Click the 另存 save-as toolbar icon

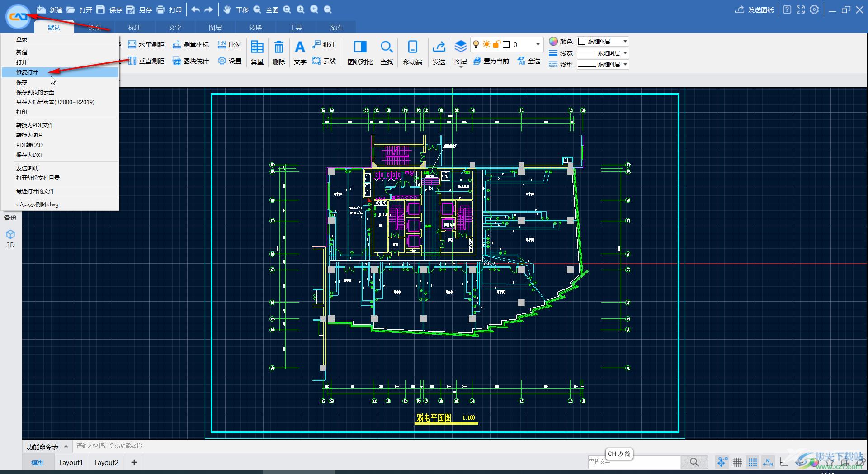tap(131, 9)
